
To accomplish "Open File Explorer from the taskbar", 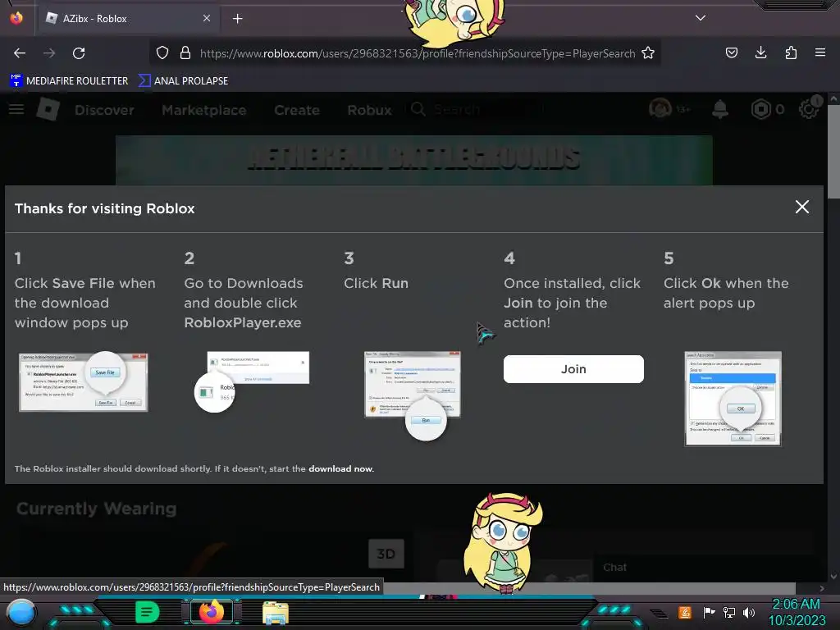I will (x=276, y=612).
